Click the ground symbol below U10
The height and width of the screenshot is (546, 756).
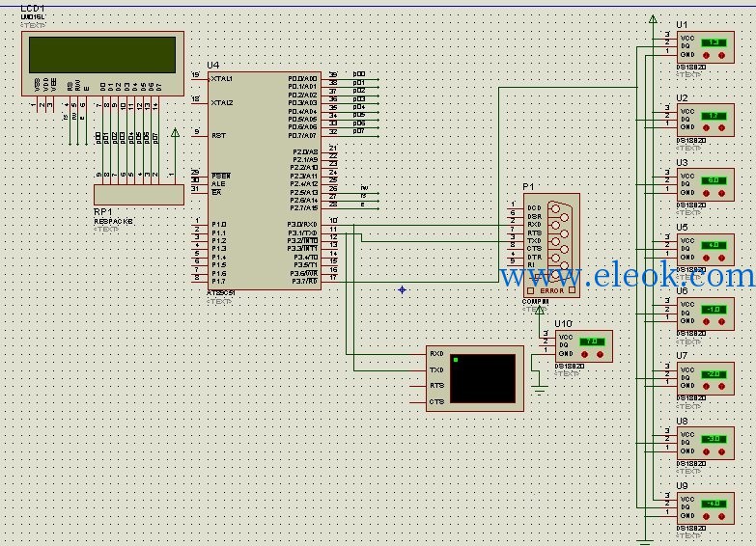coord(540,391)
